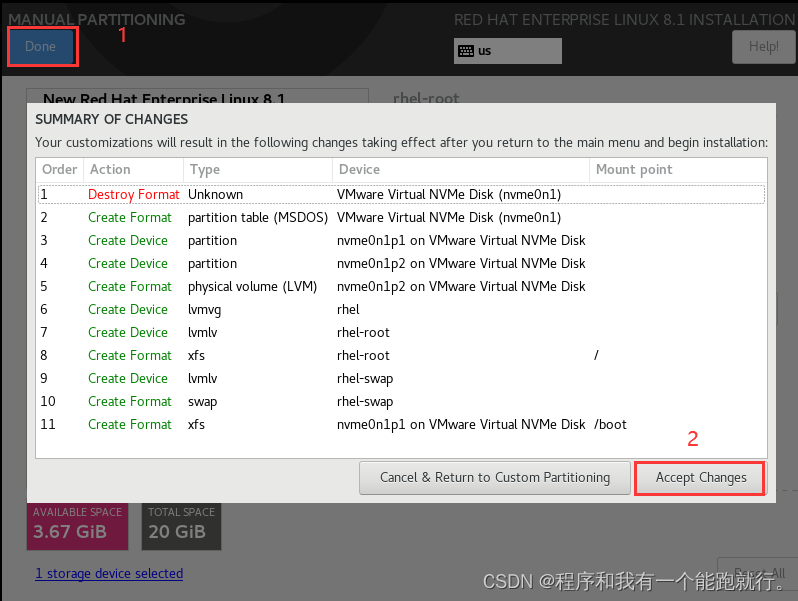Select row 11 xfs /boot
This screenshot has height=601, width=798.
pos(402,424)
